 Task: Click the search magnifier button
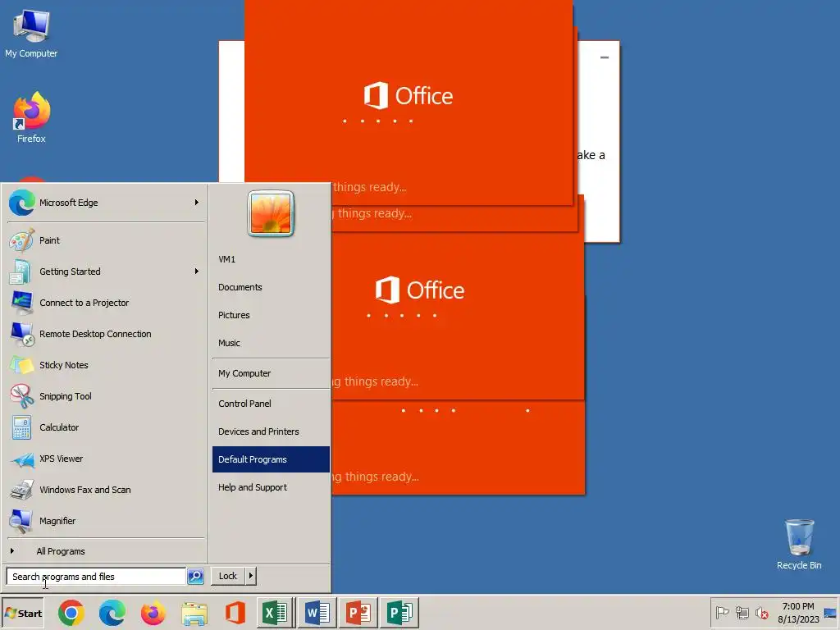coord(195,577)
